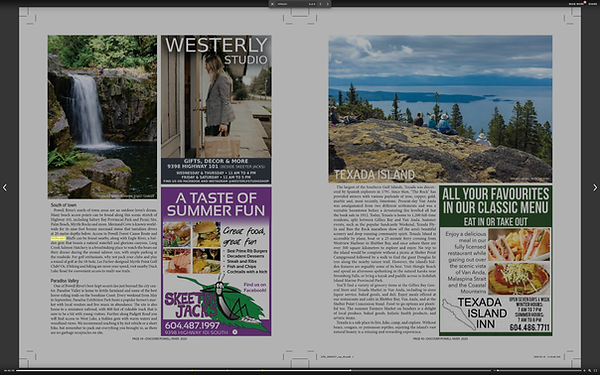Click 'Find us on Facebook!' text

coord(254,287)
